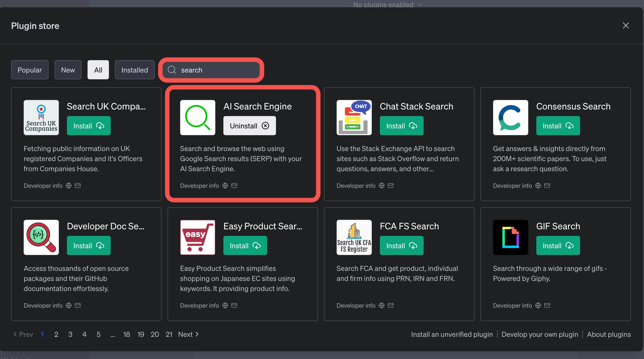Click the AI Search Engine magnifier logo
The height and width of the screenshot is (359, 644).
(197, 117)
